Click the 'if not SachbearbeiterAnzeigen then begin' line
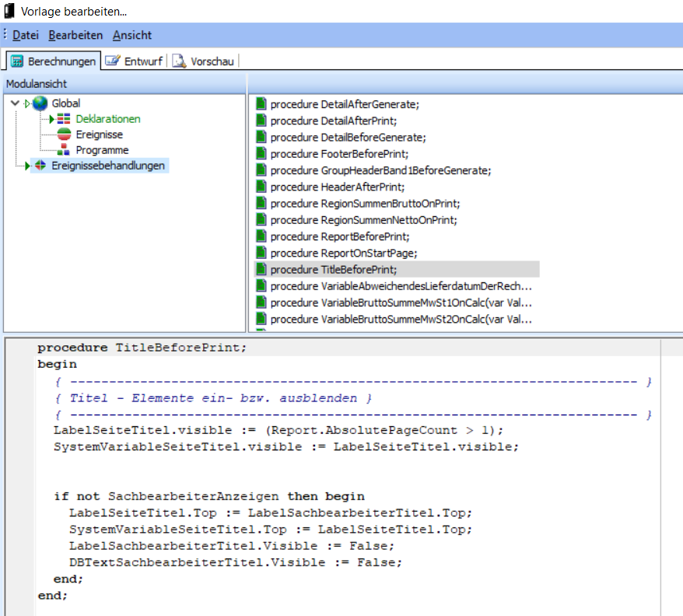The width and height of the screenshot is (683, 616). pos(209,497)
